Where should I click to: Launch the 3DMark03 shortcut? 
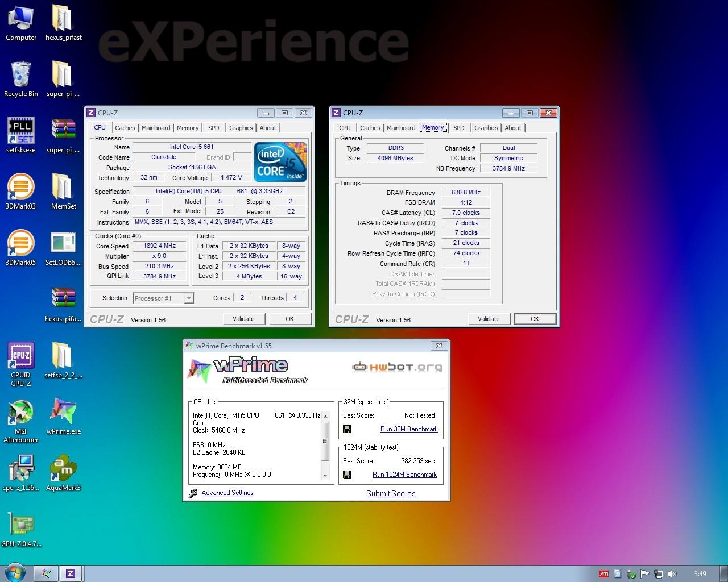[21, 192]
